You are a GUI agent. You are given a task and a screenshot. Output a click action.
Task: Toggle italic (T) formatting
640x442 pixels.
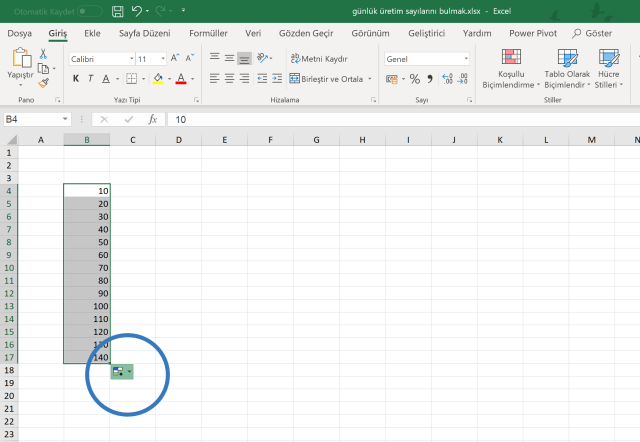tap(90, 78)
